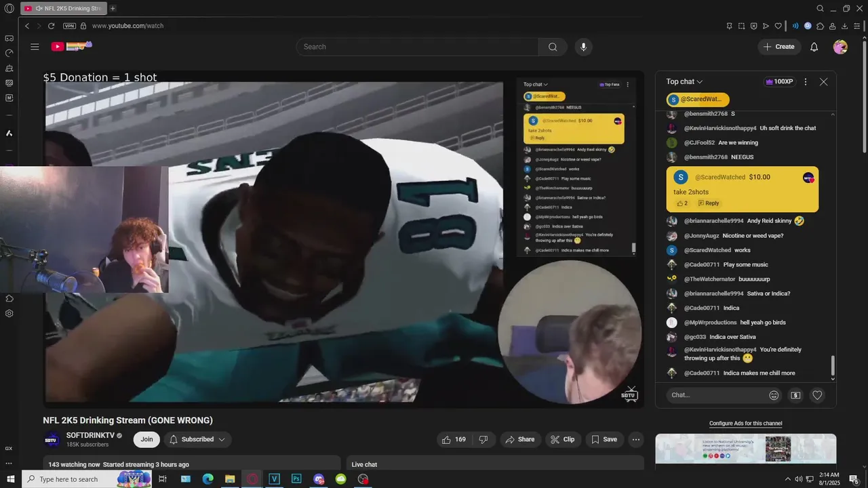
Task: Click the YouTube search field
Action: click(417, 47)
